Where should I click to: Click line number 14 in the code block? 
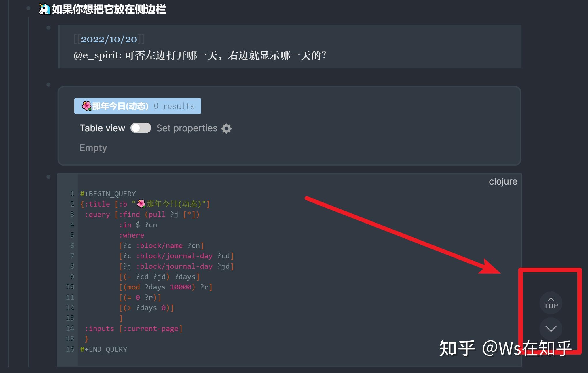click(69, 328)
